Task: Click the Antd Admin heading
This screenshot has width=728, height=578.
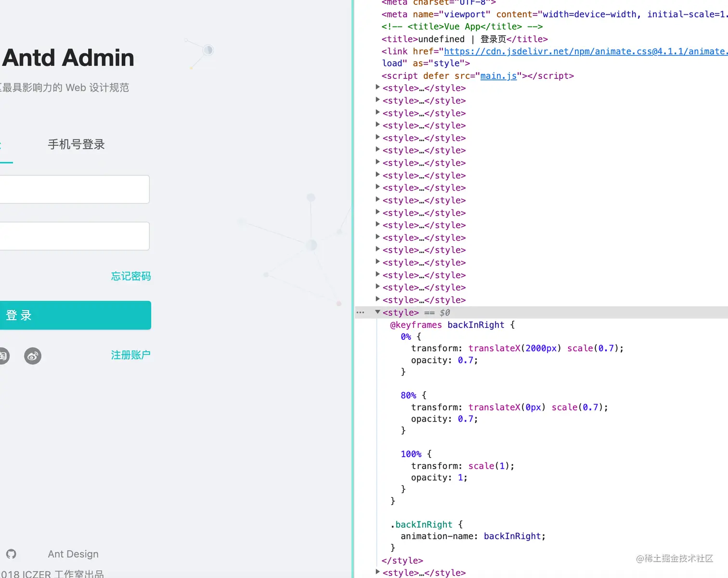Action: (68, 58)
